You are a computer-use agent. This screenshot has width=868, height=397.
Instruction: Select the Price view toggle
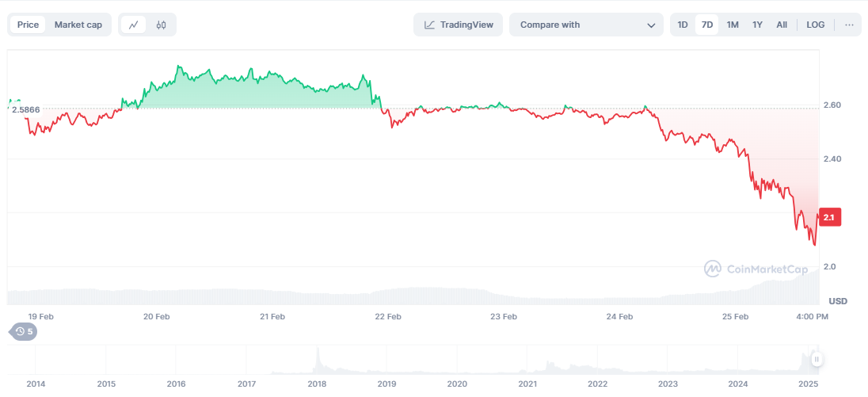click(28, 25)
